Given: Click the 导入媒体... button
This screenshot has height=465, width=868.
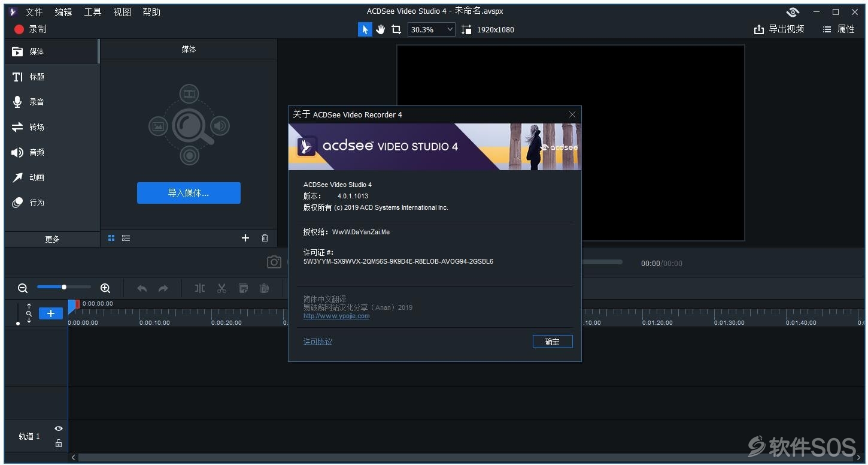Looking at the screenshot, I should coord(189,193).
